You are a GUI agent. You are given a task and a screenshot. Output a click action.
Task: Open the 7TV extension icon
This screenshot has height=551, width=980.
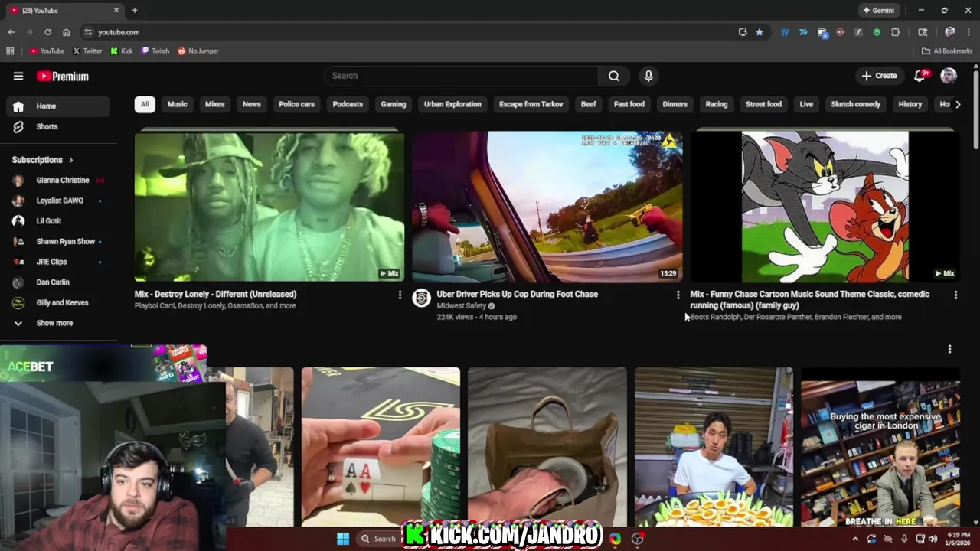803,32
